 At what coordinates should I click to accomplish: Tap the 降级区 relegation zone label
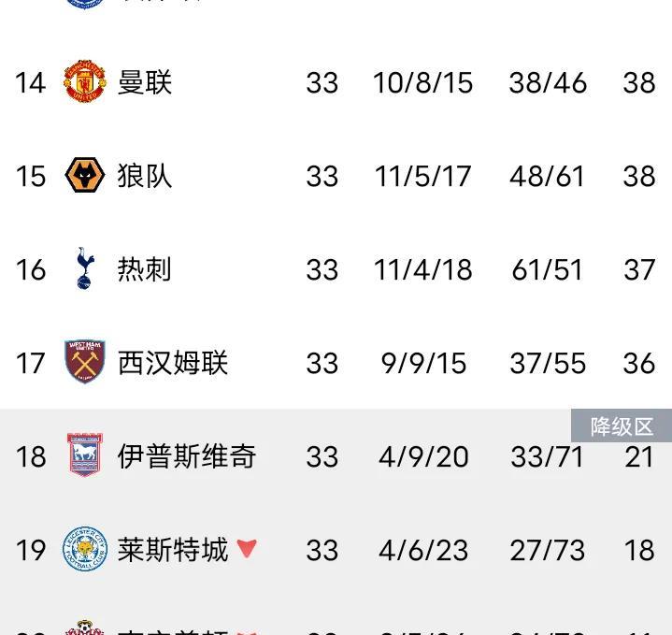622,426
